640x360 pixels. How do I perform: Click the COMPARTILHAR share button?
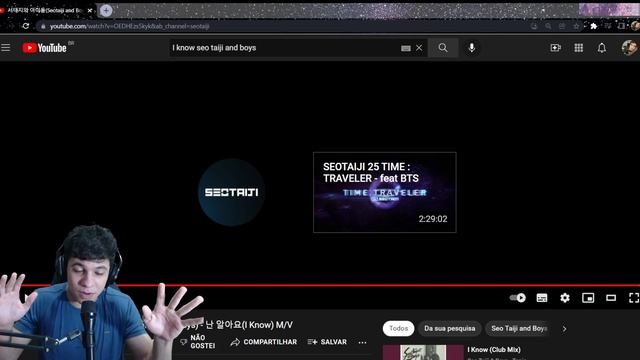(264, 342)
